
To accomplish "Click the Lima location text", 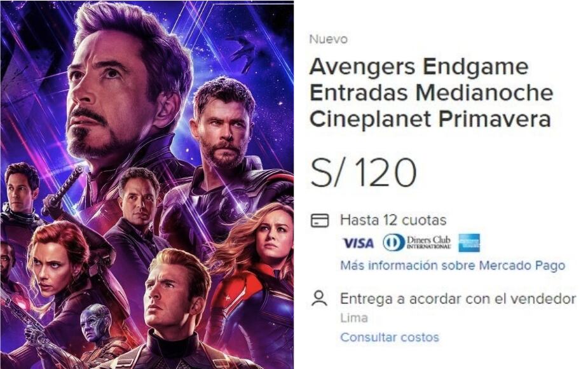I will (x=353, y=318).
